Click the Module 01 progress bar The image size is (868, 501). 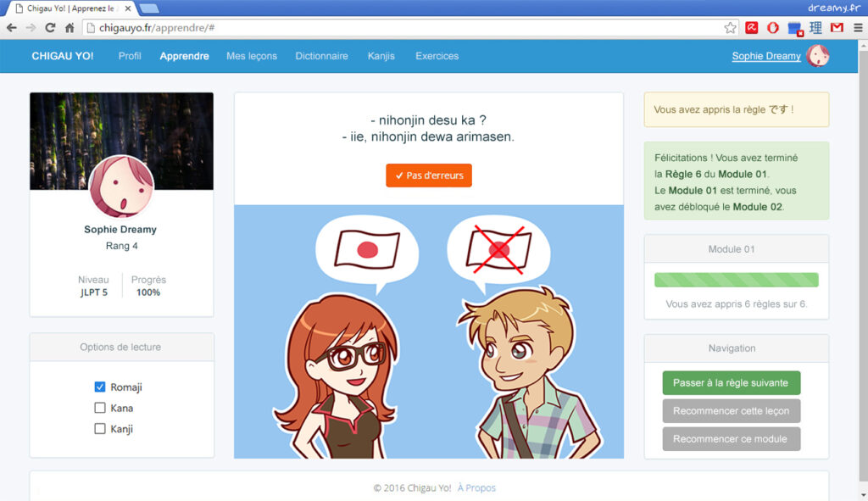736,280
